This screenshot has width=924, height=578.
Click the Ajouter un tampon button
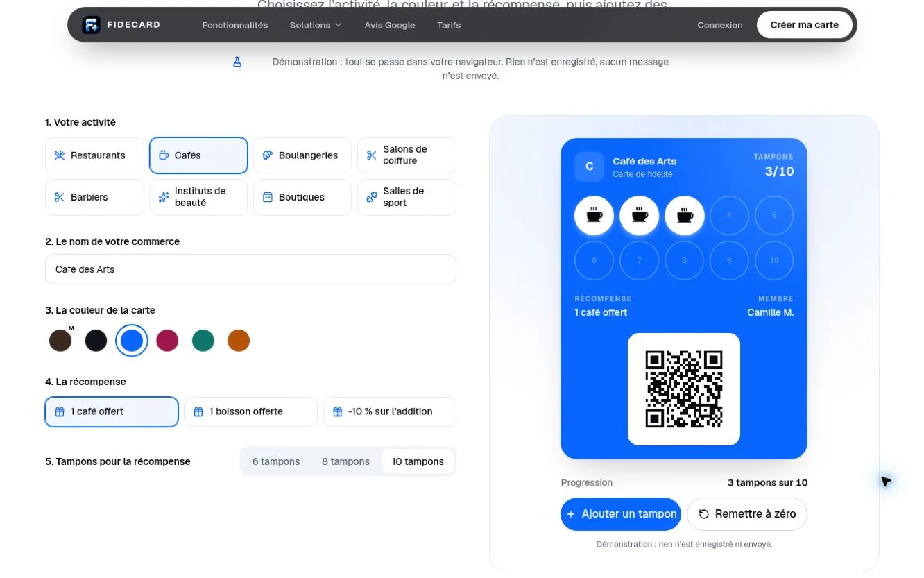621,514
